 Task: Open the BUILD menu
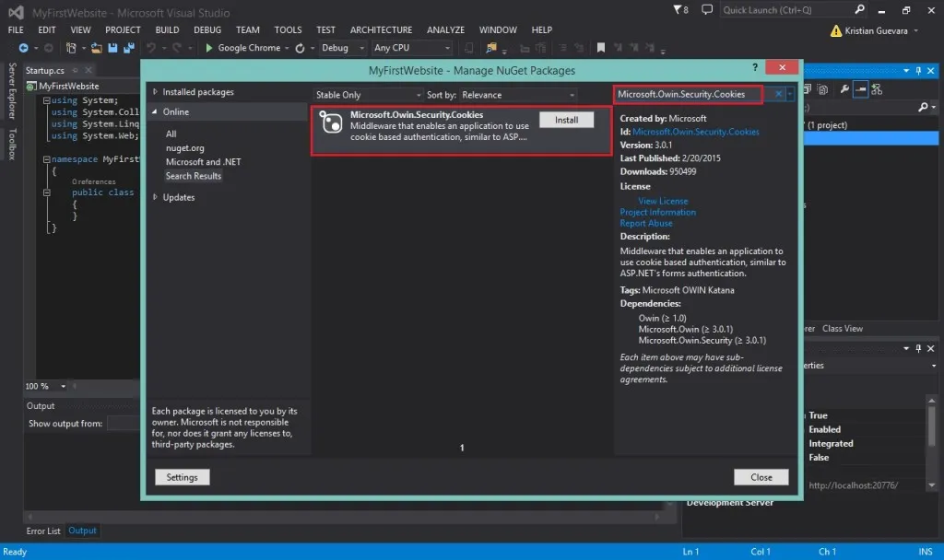click(167, 29)
